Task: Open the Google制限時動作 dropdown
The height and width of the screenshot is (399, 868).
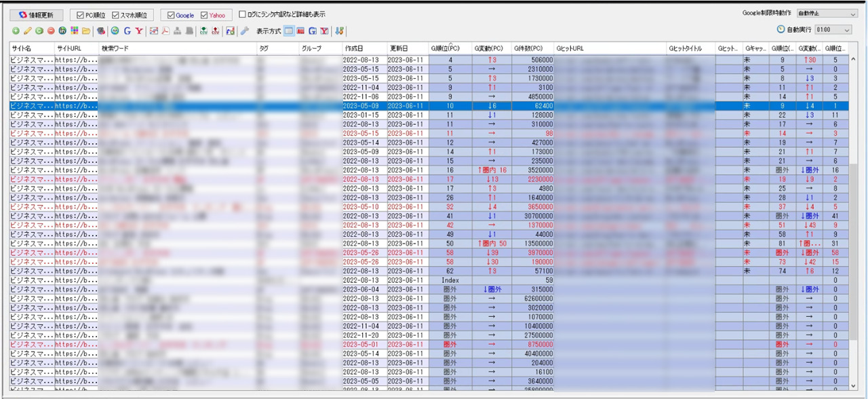Action: point(827,14)
